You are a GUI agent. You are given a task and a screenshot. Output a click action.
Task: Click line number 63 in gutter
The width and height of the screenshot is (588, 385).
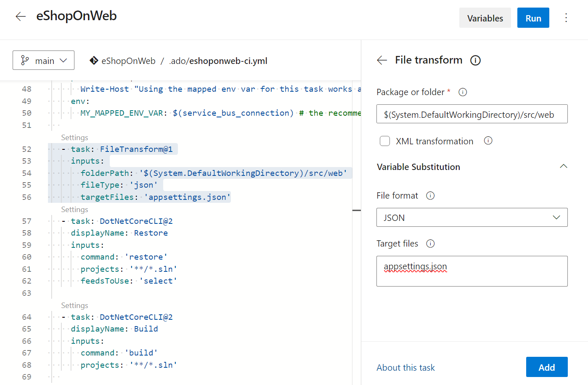26,293
